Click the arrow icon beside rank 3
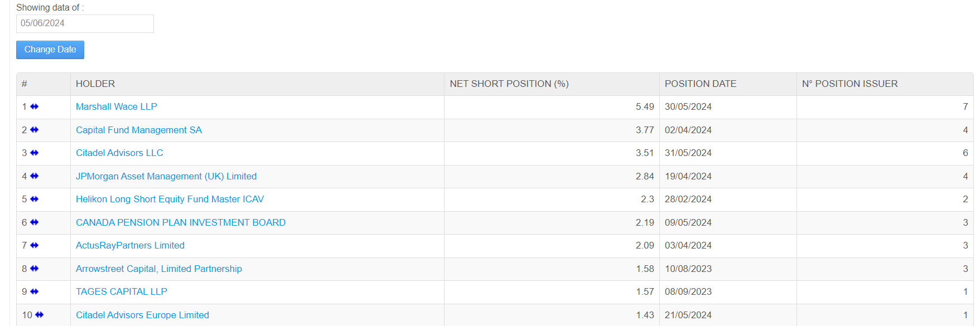Viewport: 980px width, 326px height. [35, 153]
